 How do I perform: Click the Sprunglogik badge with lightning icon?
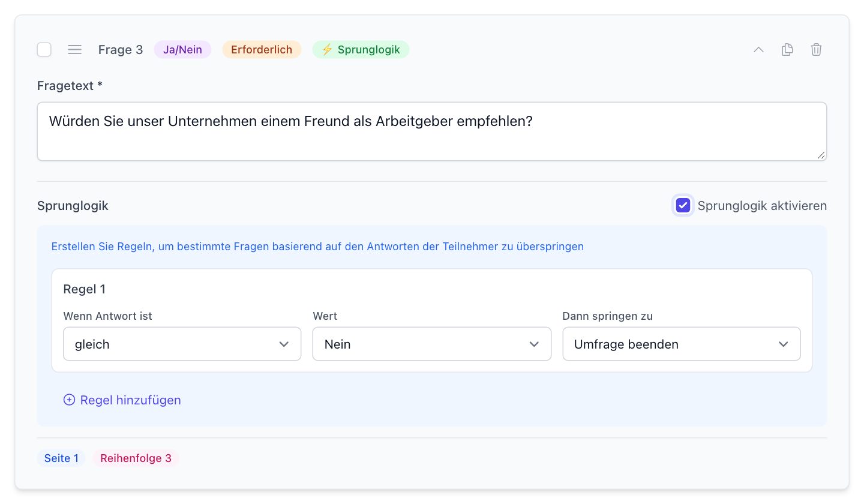click(x=361, y=50)
